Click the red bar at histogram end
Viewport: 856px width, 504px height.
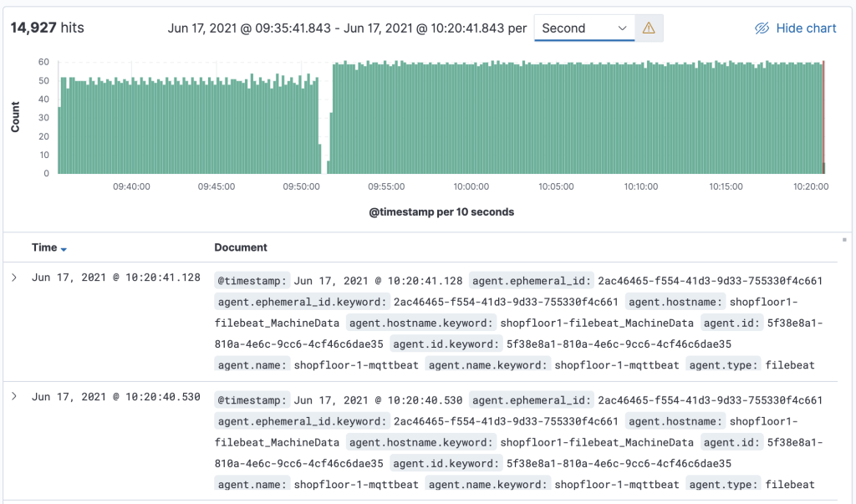[x=823, y=117]
